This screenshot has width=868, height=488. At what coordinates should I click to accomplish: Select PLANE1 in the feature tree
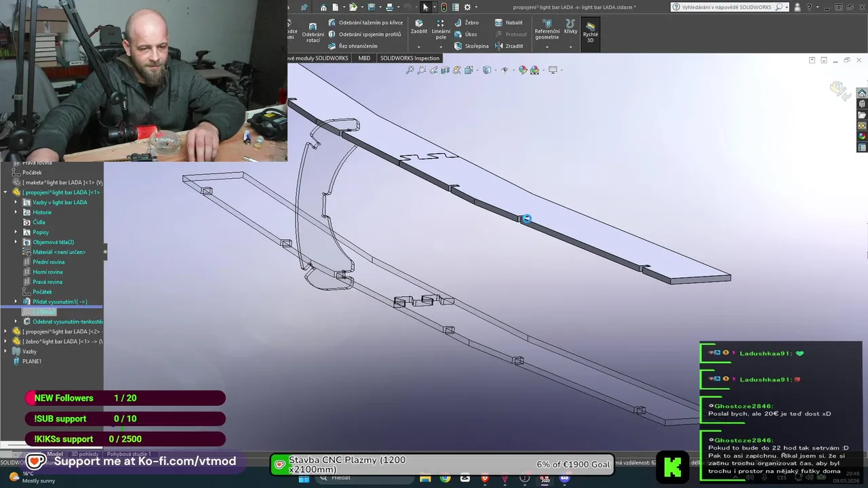pyautogui.click(x=26, y=361)
